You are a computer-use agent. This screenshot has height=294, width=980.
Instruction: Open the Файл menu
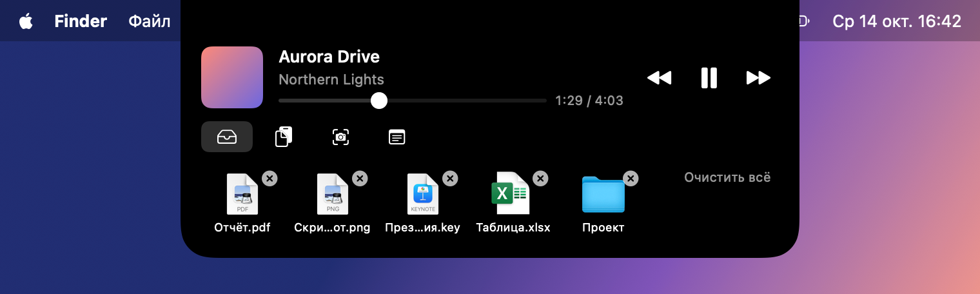pyautogui.click(x=150, y=21)
